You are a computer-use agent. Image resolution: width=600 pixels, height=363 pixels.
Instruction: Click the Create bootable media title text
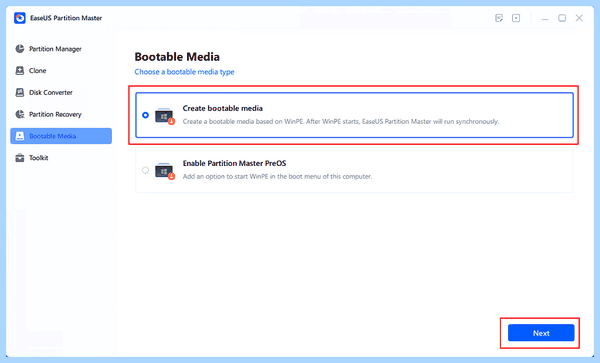click(x=222, y=108)
